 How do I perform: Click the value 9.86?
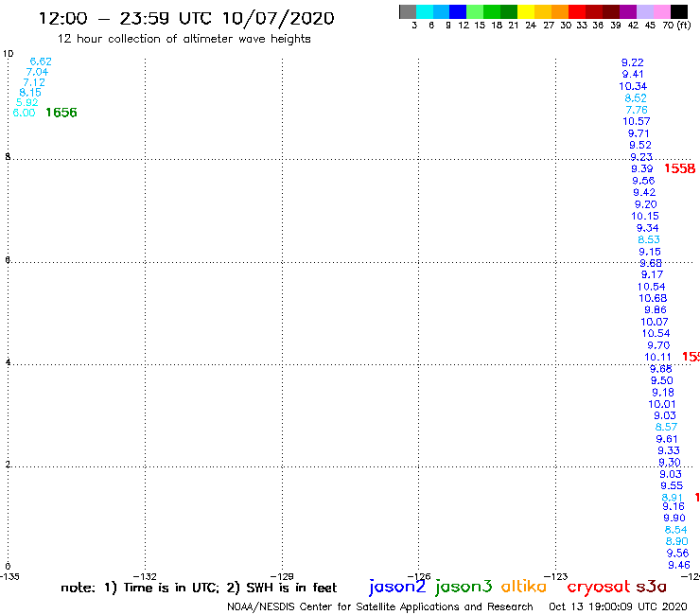point(655,310)
